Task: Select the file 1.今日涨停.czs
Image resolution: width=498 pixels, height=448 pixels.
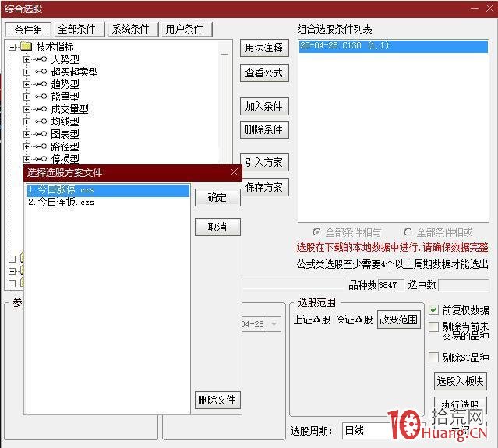Action: 108,190
